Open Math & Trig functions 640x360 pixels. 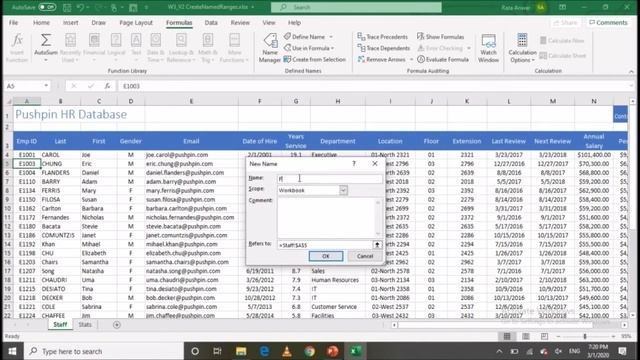208,48
